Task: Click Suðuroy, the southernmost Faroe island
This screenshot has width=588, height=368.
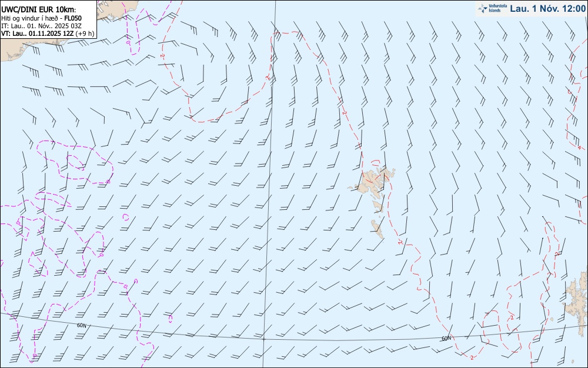Action: [x=377, y=229]
